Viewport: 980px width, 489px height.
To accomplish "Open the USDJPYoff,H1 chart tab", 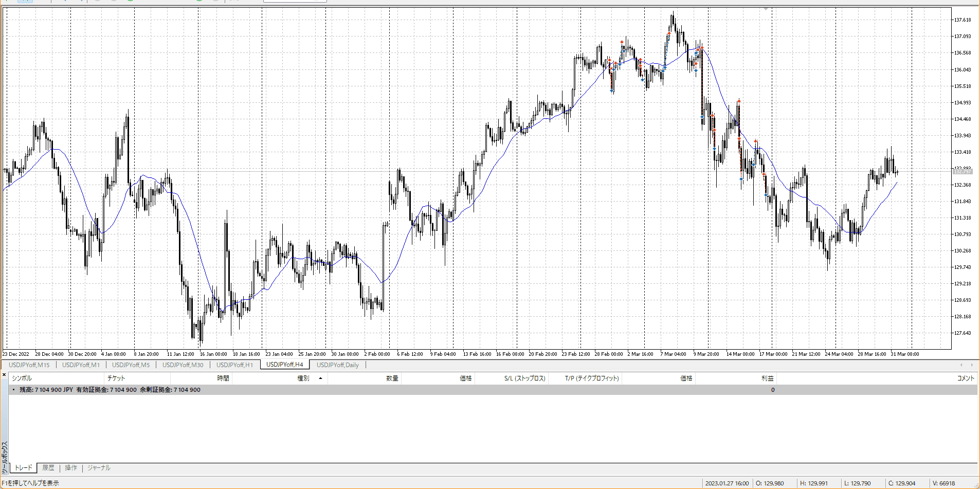I will [234, 365].
